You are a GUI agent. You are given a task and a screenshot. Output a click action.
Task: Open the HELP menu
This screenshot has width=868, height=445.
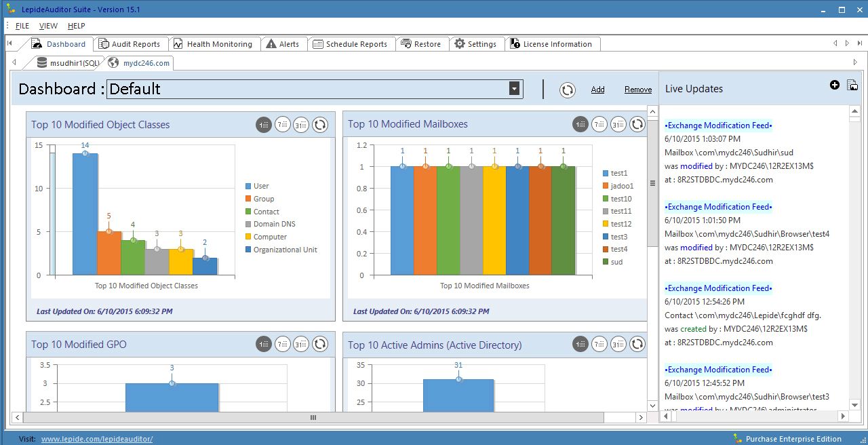(x=77, y=26)
